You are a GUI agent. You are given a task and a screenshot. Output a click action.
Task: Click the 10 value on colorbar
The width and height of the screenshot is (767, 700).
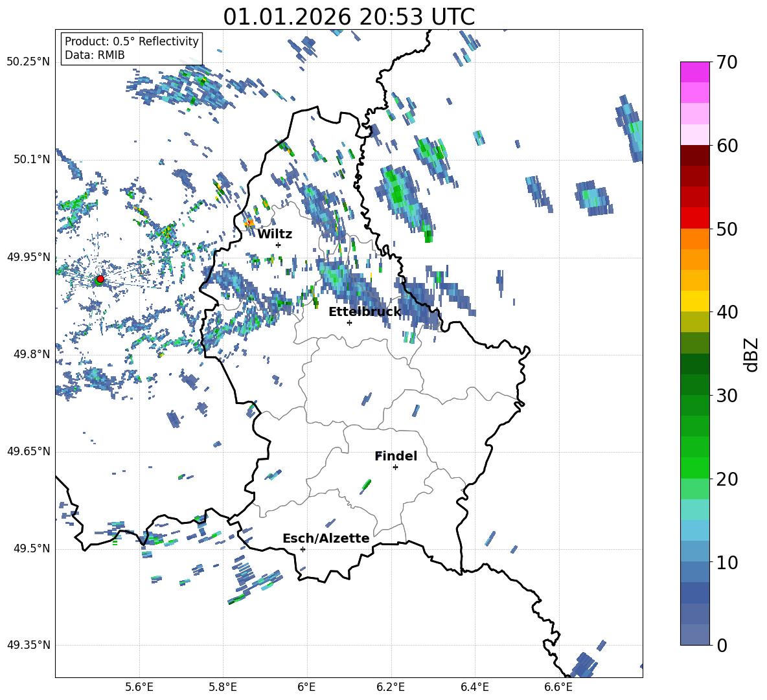coord(726,563)
